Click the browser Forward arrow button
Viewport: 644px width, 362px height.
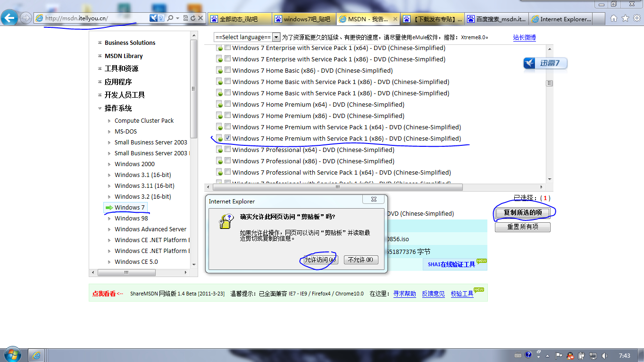(26, 18)
